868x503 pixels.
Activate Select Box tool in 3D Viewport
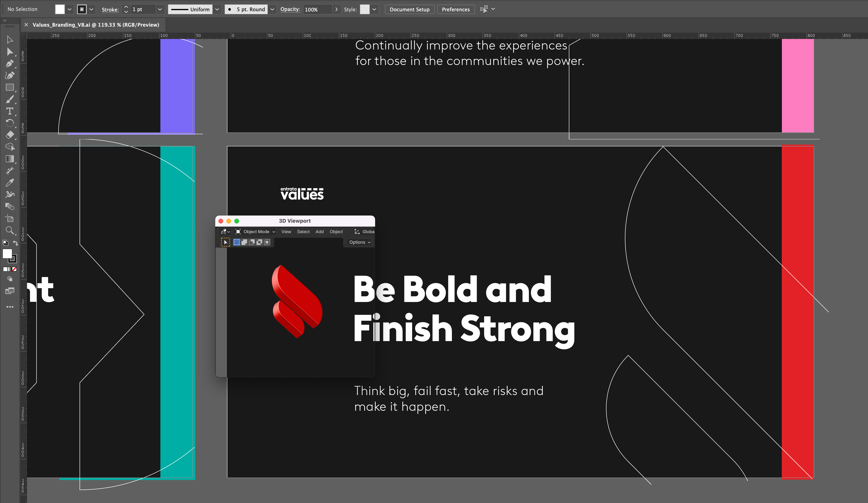point(225,242)
